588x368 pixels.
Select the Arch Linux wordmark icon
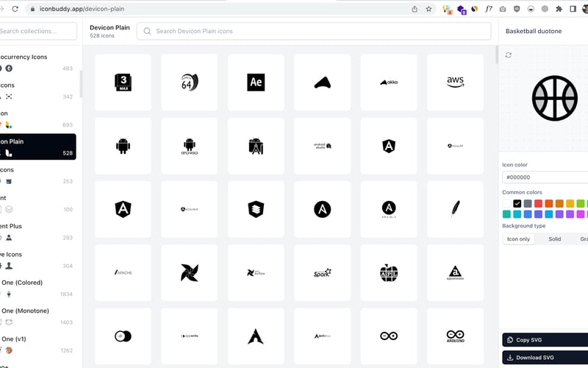[323, 336]
